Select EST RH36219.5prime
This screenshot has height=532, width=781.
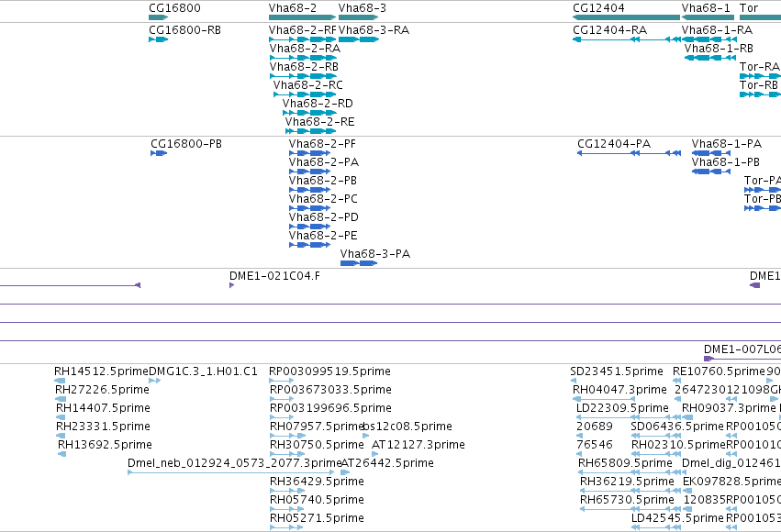point(627,482)
